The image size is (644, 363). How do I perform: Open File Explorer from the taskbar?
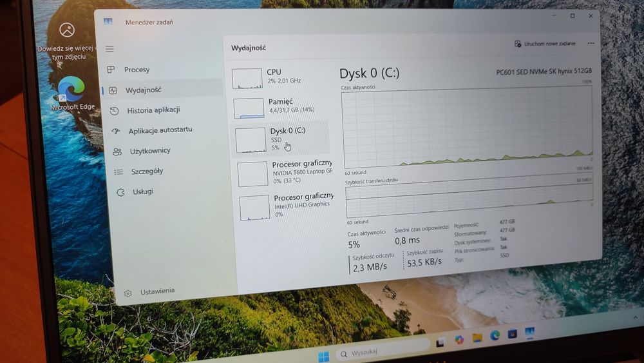(477, 337)
